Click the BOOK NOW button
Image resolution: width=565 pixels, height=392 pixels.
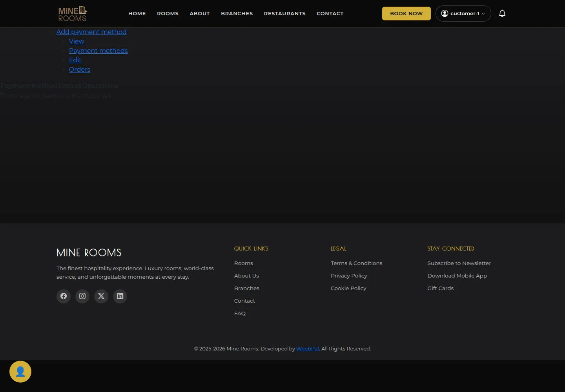(406, 13)
